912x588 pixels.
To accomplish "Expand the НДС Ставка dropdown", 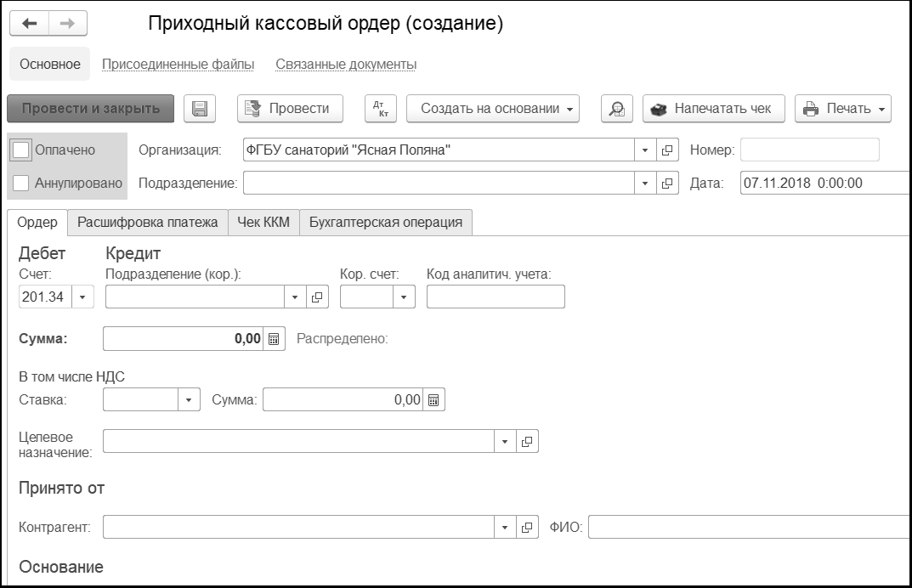I will tap(189, 400).
